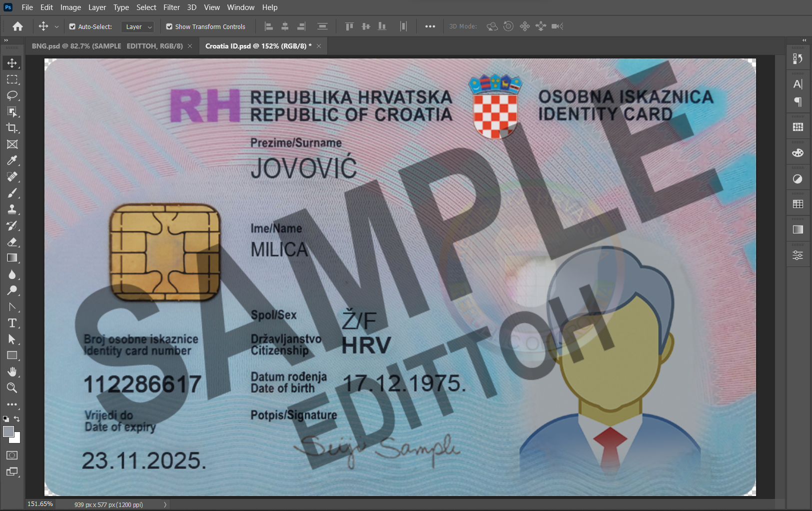Select the Clone Stamp tool
The height and width of the screenshot is (511, 812).
pyautogui.click(x=12, y=209)
